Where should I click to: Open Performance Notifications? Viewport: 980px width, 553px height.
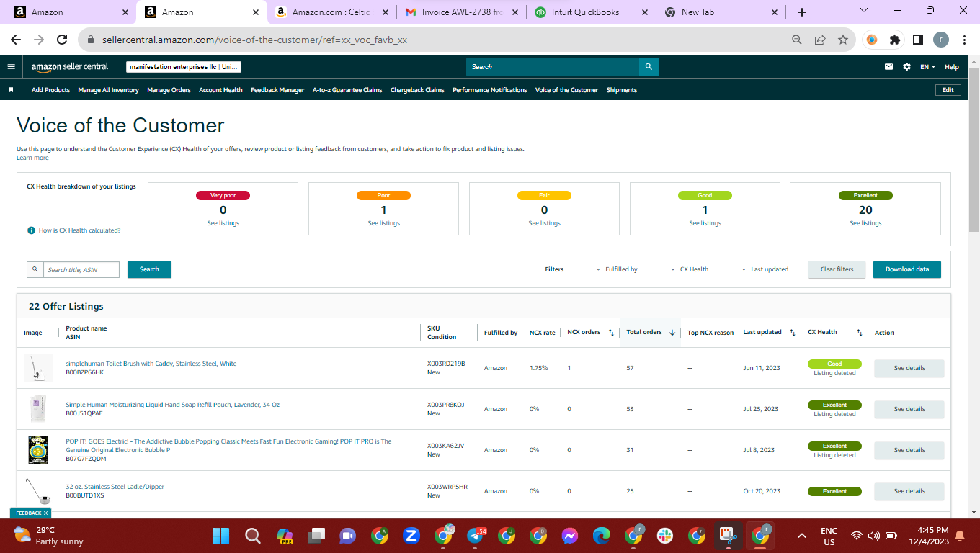coord(490,90)
